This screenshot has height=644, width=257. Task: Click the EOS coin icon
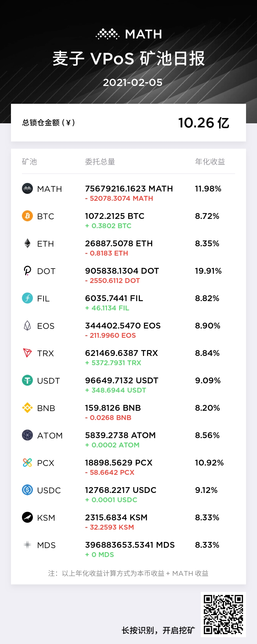(x=27, y=325)
